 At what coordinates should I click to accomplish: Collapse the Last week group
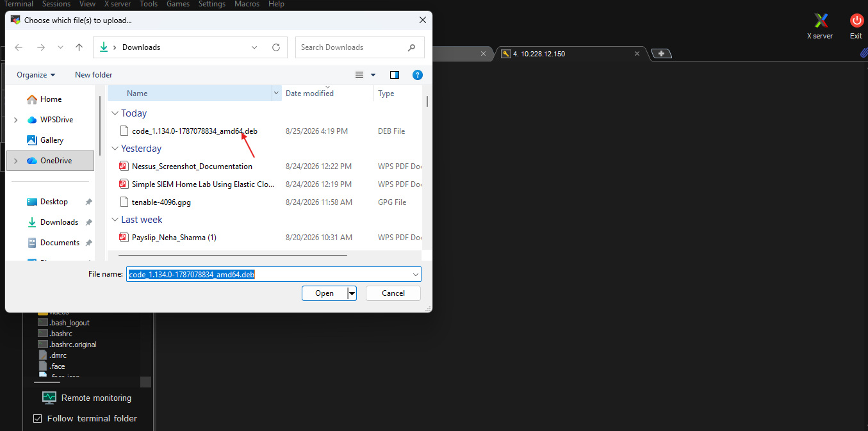[x=115, y=220]
